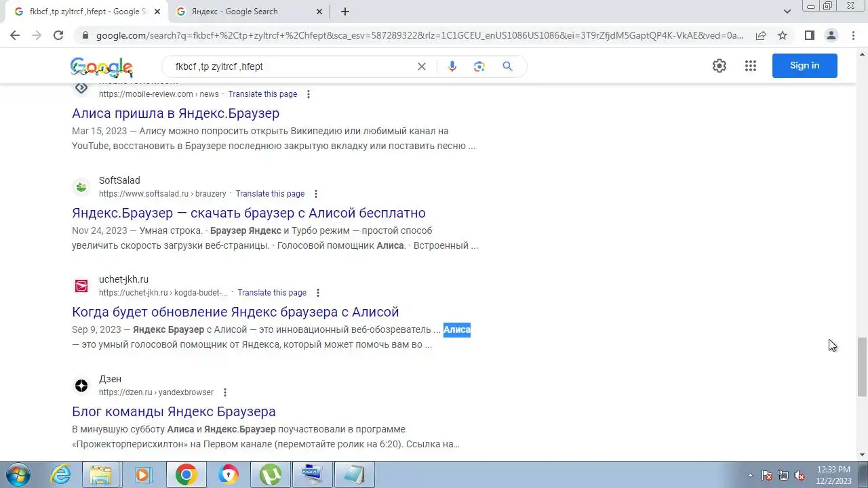Open Windows Explorer from the taskbar
This screenshot has height=488, width=868.
tap(100, 474)
